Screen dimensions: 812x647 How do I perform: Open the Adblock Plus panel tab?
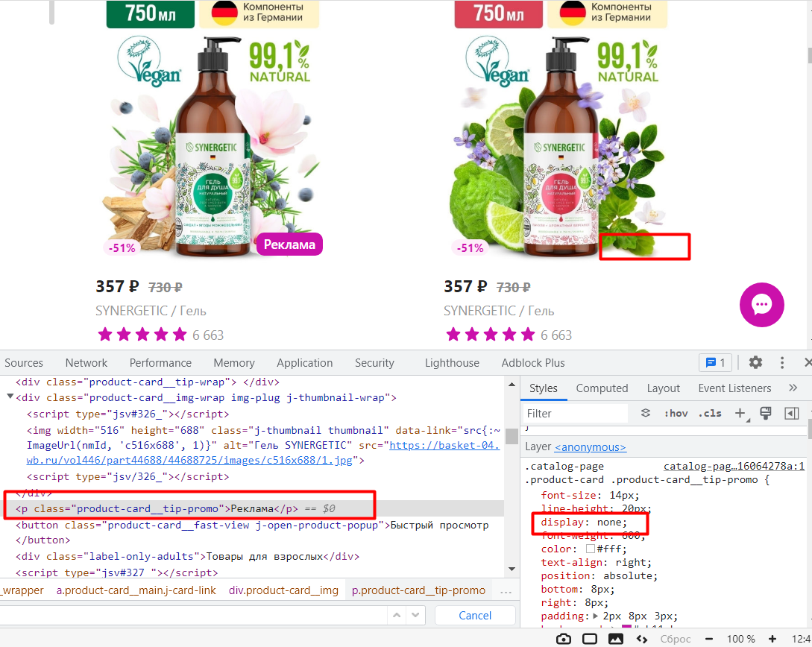click(x=533, y=363)
